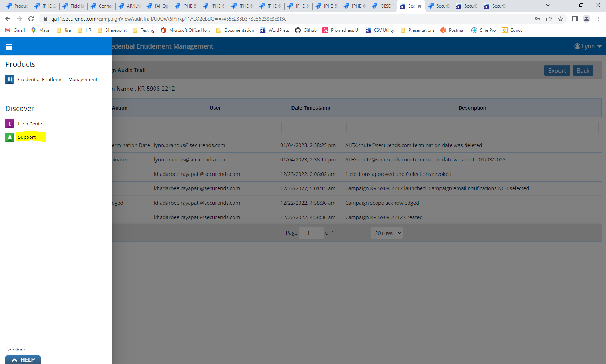Viewport: 606px width, 364px height.
Task: Open the Github bookmark
Action: pos(306,30)
